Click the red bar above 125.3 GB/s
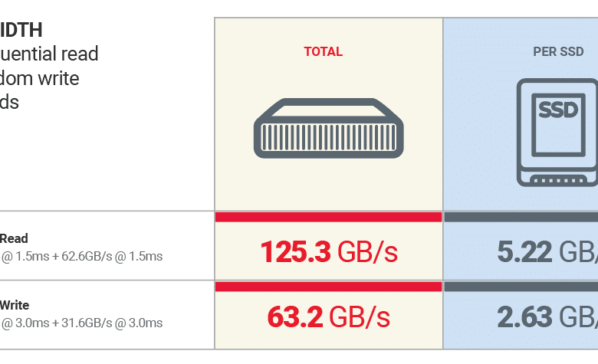This screenshot has height=364, width=598. 328,218
